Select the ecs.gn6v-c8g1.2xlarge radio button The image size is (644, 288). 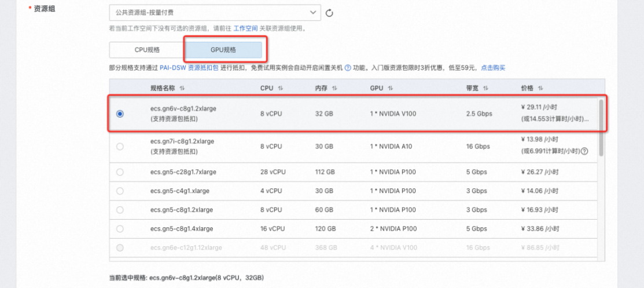click(120, 114)
